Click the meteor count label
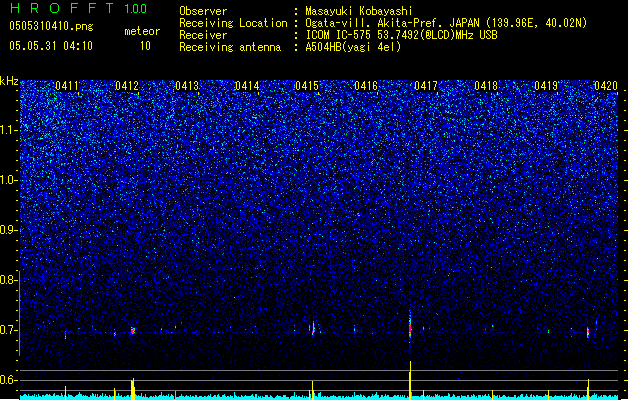629x400 pixels. pos(142,31)
